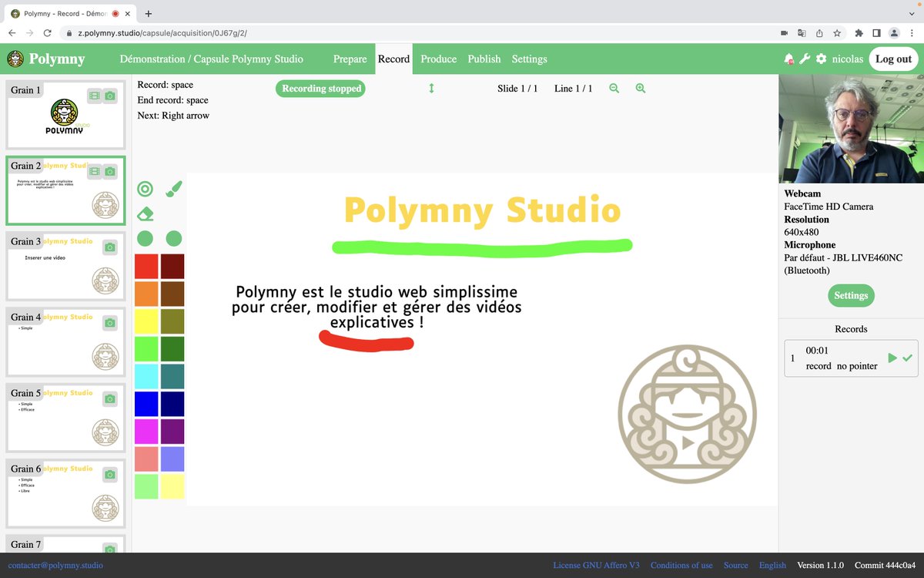Switch to the Prepare tab
This screenshot has width=924, height=578.
tap(350, 59)
